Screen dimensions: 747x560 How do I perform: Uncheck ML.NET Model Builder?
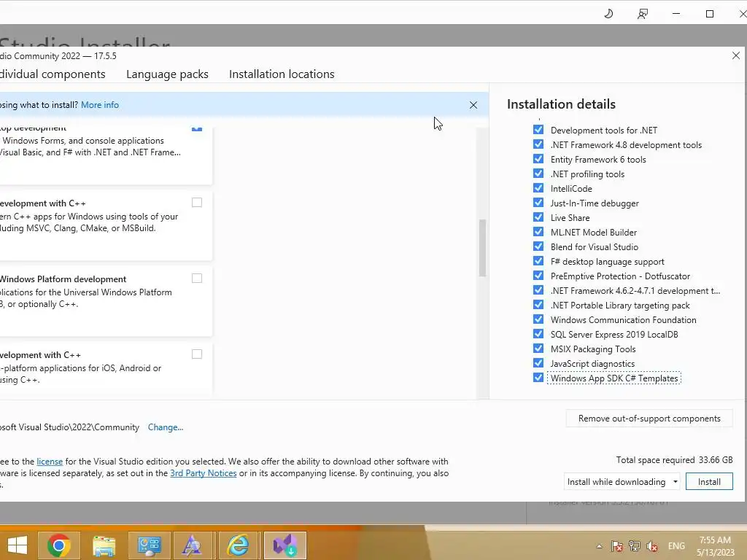[538, 232]
